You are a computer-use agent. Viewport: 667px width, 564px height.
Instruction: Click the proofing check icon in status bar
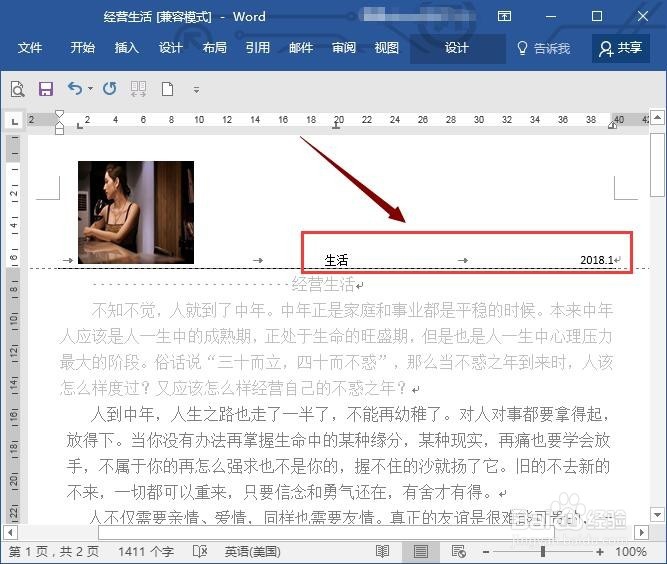click(200, 552)
